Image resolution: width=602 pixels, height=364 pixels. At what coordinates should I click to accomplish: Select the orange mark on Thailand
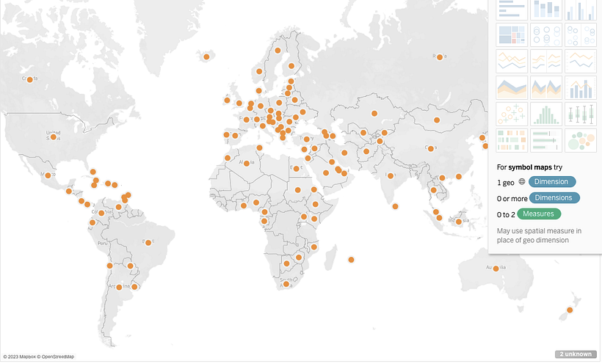(x=433, y=190)
